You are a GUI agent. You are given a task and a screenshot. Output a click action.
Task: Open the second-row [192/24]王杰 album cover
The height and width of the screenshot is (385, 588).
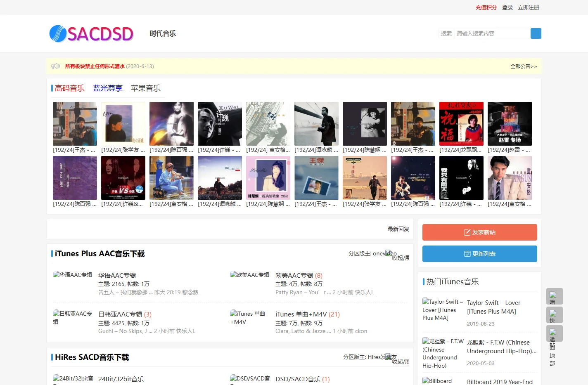(x=316, y=178)
